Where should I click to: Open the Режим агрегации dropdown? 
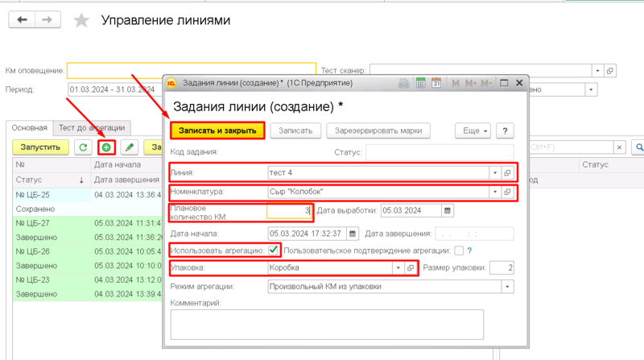point(507,287)
